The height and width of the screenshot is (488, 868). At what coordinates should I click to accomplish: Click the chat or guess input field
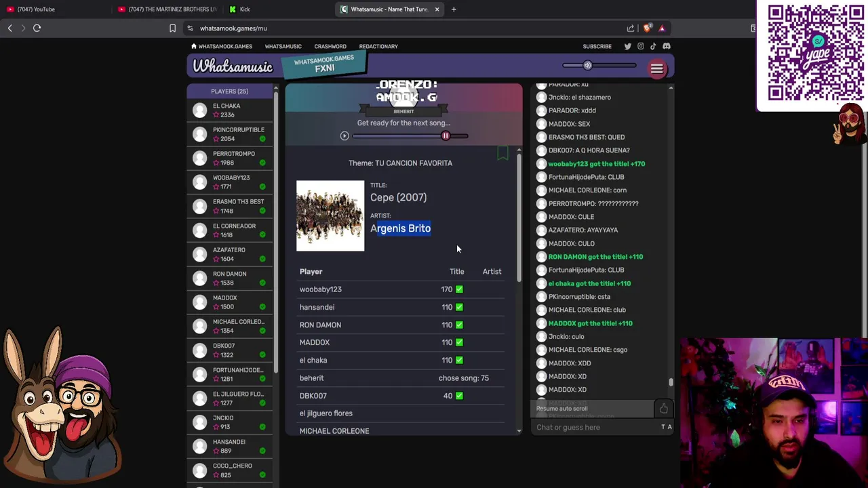(x=597, y=427)
